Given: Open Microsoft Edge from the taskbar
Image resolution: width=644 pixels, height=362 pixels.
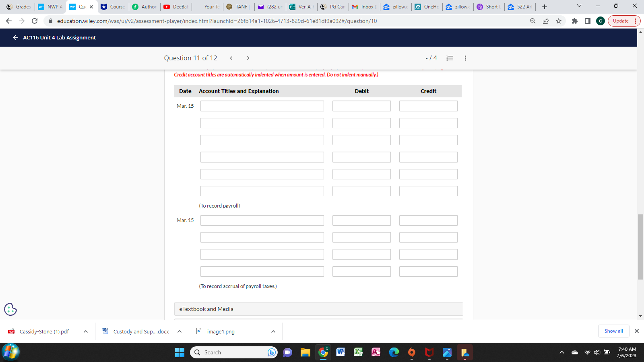Looking at the screenshot, I should click(x=394, y=352).
